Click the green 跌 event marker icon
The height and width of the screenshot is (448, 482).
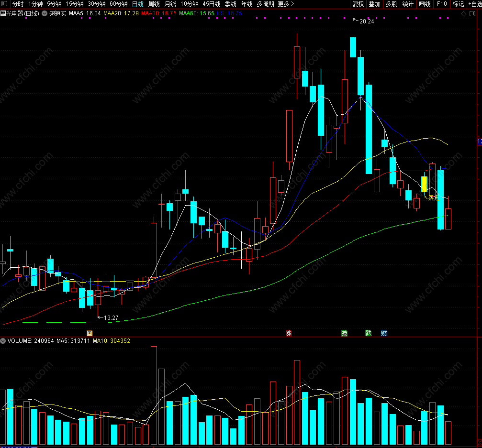(368, 333)
